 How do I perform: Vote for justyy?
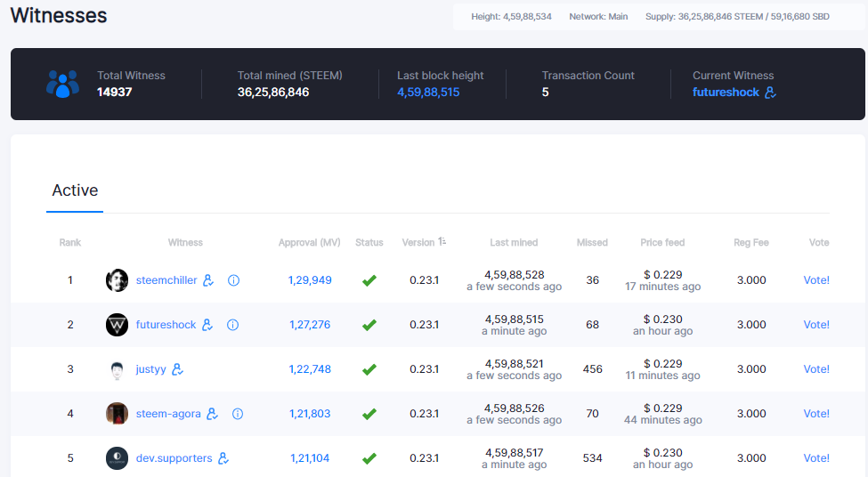click(816, 369)
